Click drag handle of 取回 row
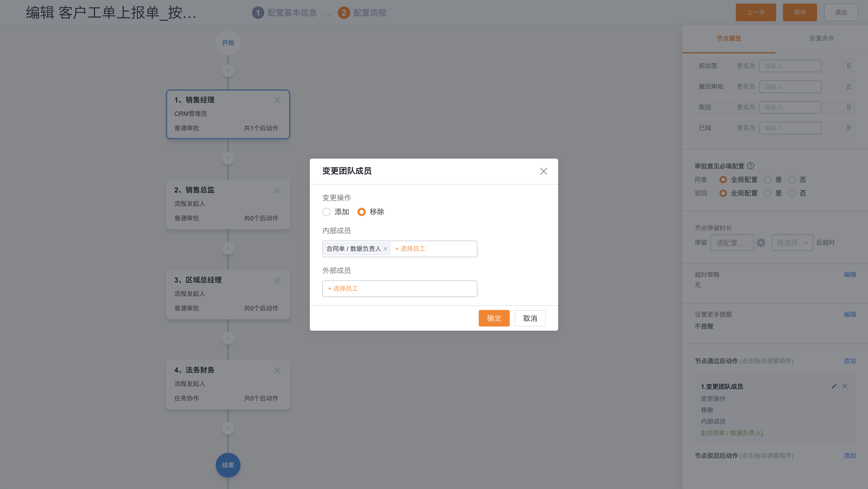The image size is (868, 489). (849, 107)
